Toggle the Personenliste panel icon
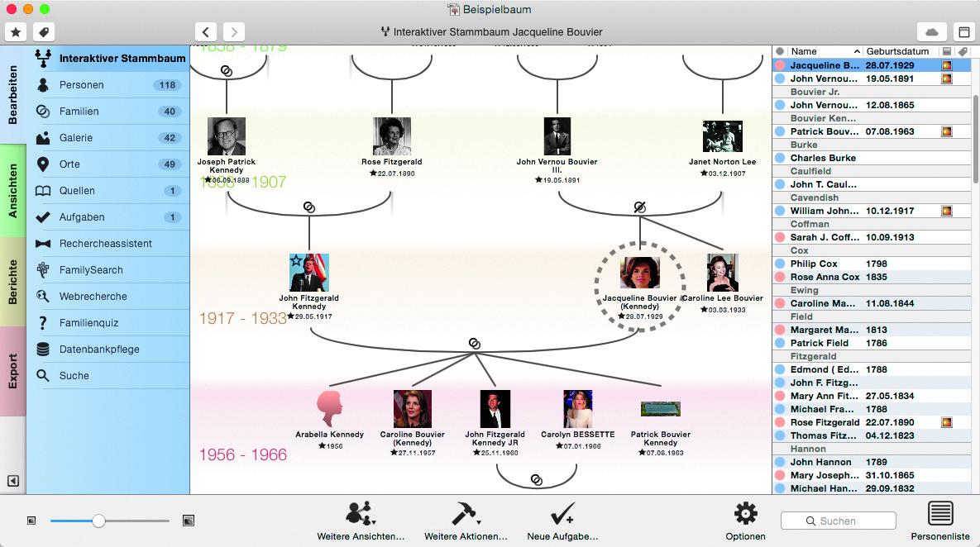The height and width of the screenshot is (547, 980). click(940, 514)
